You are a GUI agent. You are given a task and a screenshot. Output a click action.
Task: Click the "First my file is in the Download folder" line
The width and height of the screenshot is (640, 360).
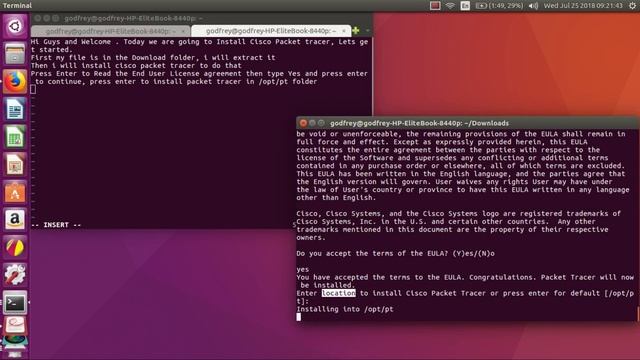153,58
